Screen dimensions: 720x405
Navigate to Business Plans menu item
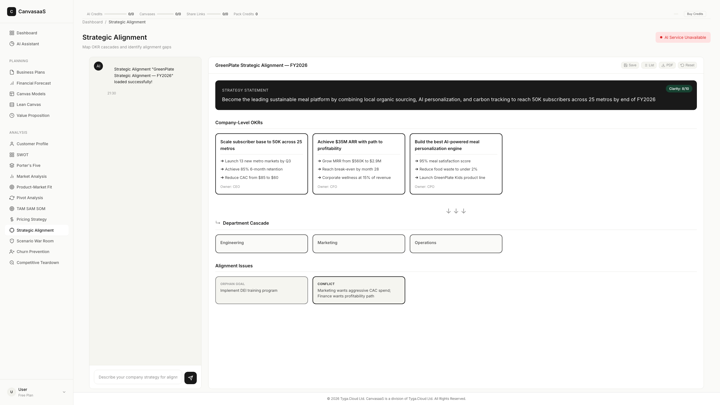click(30, 72)
